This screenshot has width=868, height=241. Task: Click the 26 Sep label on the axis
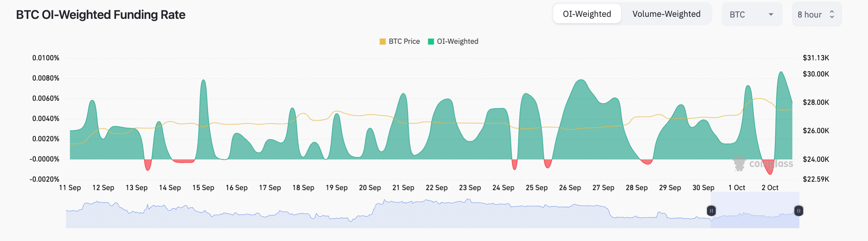click(570, 188)
